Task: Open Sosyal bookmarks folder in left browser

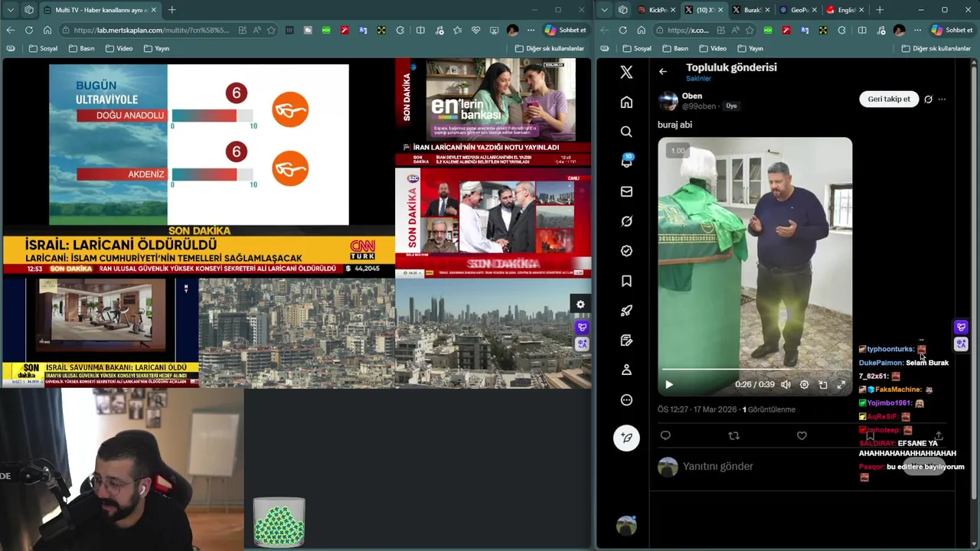Action: (43, 48)
